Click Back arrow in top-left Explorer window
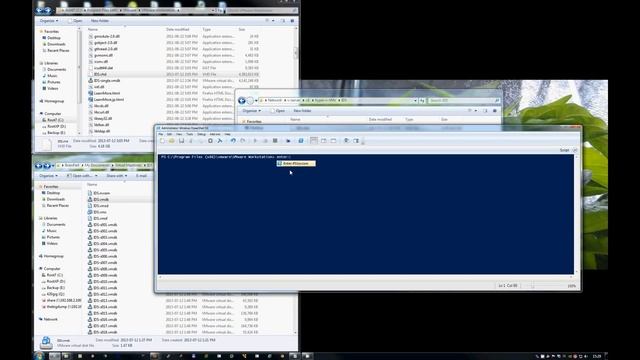This screenshot has width=640, height=360. point(40,10)
